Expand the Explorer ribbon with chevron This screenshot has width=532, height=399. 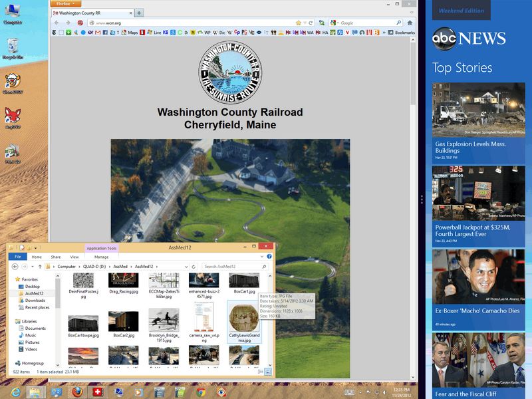tap(261, 257)
